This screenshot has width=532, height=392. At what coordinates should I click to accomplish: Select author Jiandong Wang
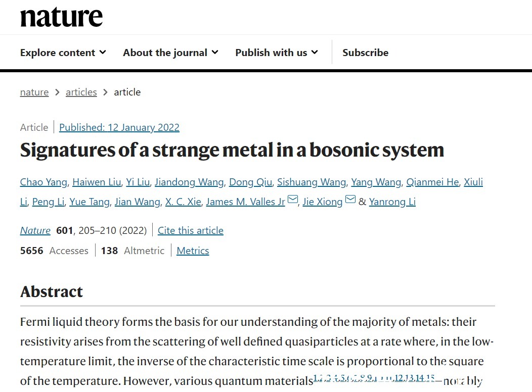pos(189,182)
